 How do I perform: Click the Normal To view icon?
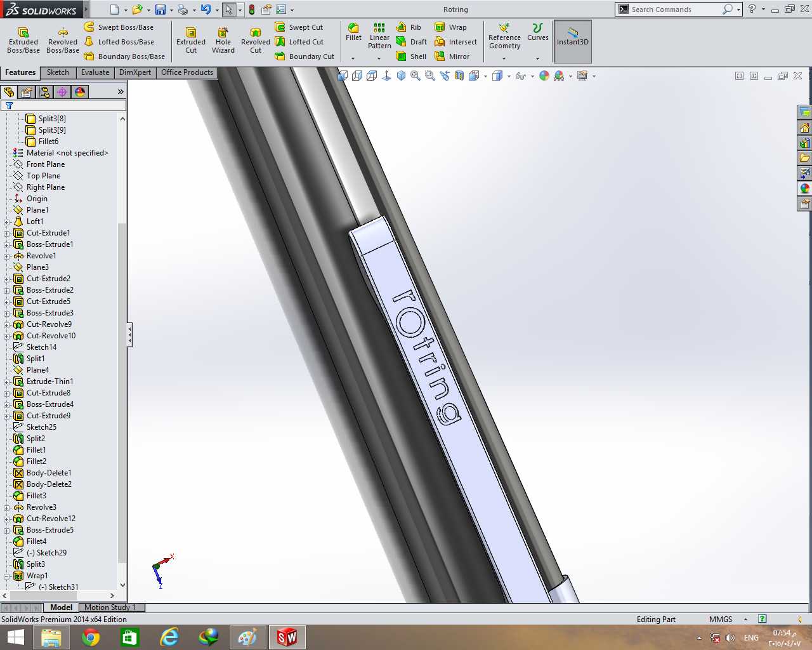pyautogui.click(x=386, y=76)
